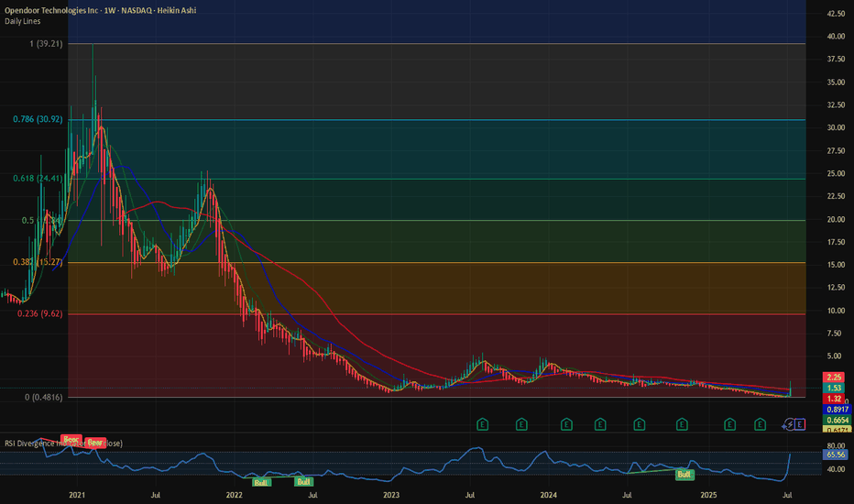Screen dimensions: 854x504
Task: Click the 80.00 RSI axis tick
Action: coord(836,445)
